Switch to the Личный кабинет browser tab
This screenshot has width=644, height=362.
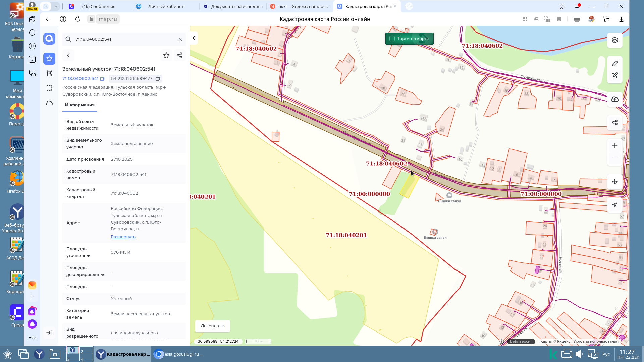click(166, 6)
